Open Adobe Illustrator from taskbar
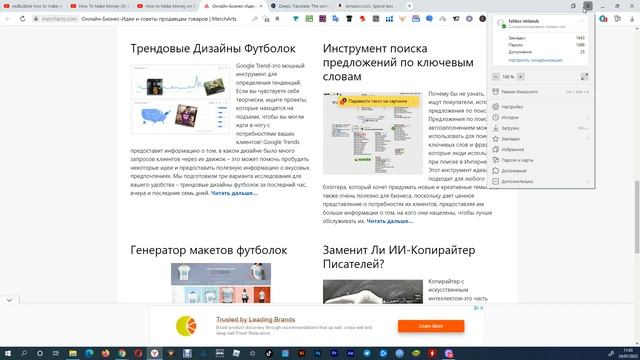 [301, 353]
